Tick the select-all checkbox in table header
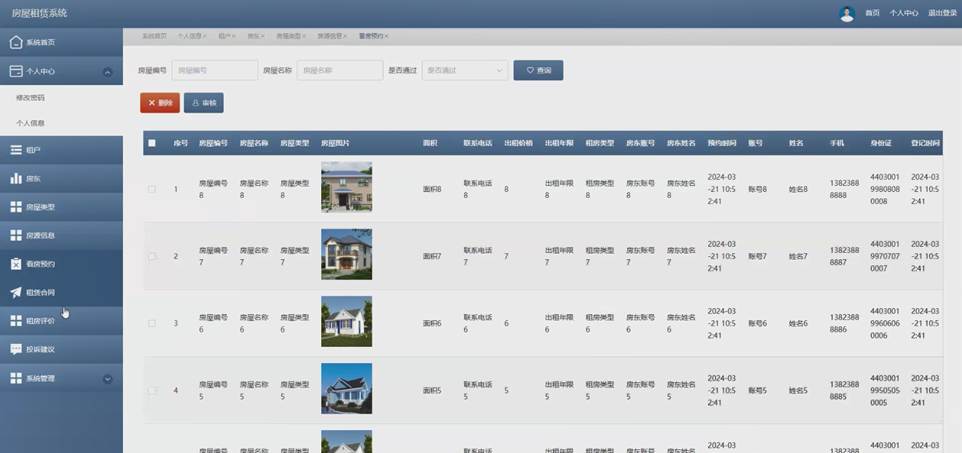This screenshot has width=962, height=453. (152, 143)
